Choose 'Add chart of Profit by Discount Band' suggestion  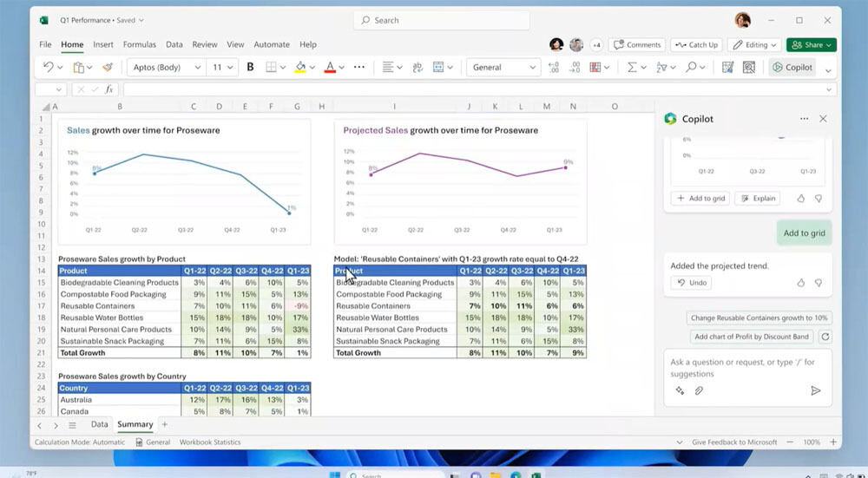(752, 337)
